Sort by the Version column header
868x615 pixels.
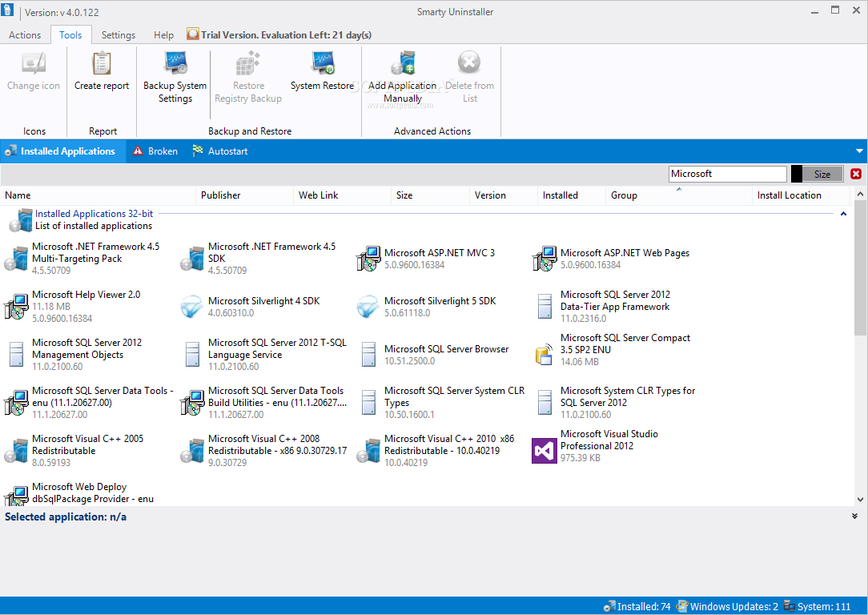504,195
